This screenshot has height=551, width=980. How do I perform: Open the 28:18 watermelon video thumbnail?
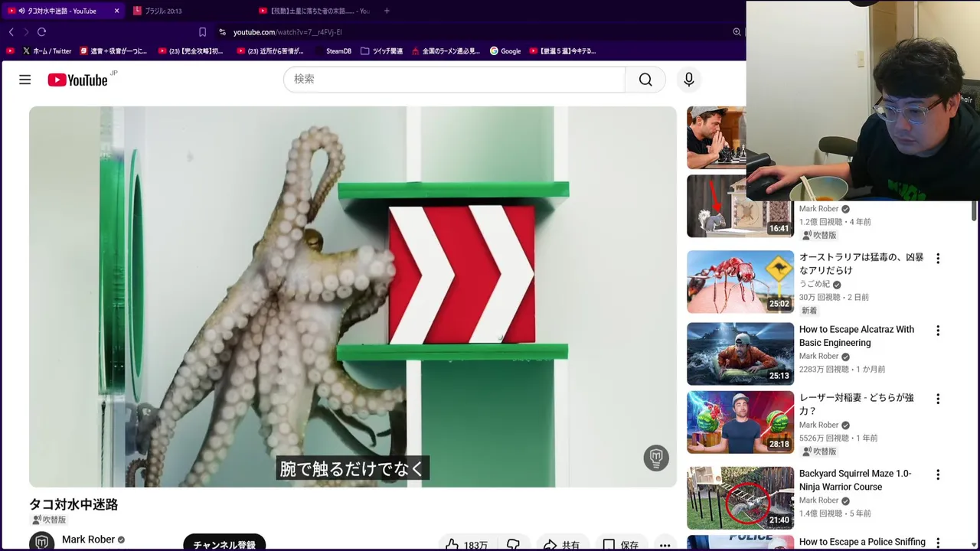(740, 422)
